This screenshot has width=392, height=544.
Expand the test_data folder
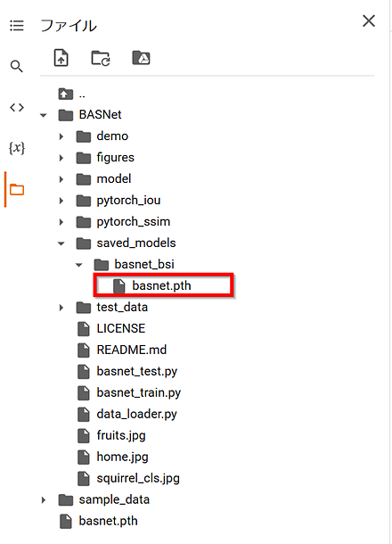[61, 308]
